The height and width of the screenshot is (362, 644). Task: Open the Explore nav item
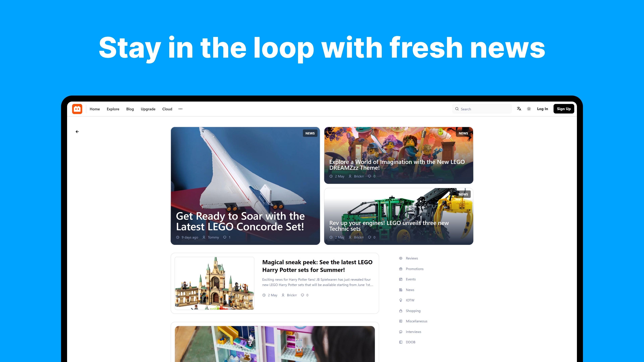tap(113, 109)
